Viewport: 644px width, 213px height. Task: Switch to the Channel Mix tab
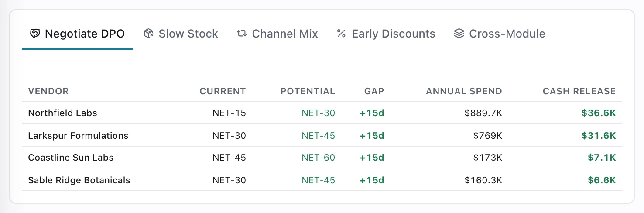pyautogui.click(x=277, y=34)
